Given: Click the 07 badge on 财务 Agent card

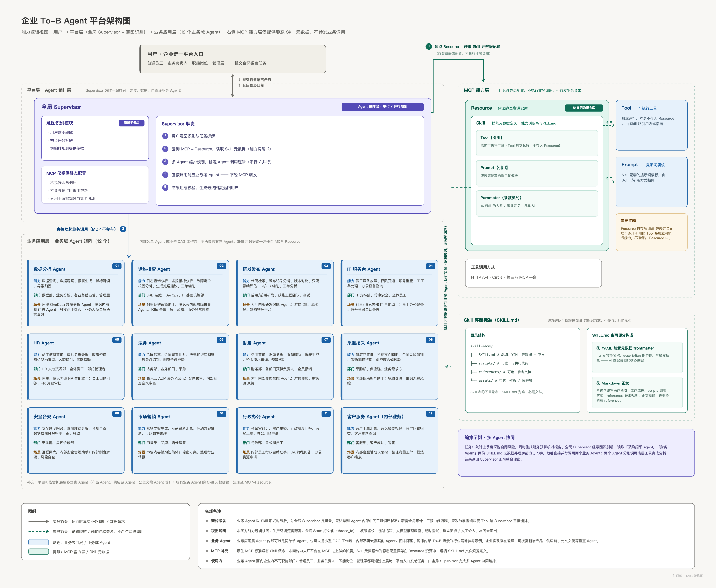Looking at the screenshot, I should (x=326, y=340).
